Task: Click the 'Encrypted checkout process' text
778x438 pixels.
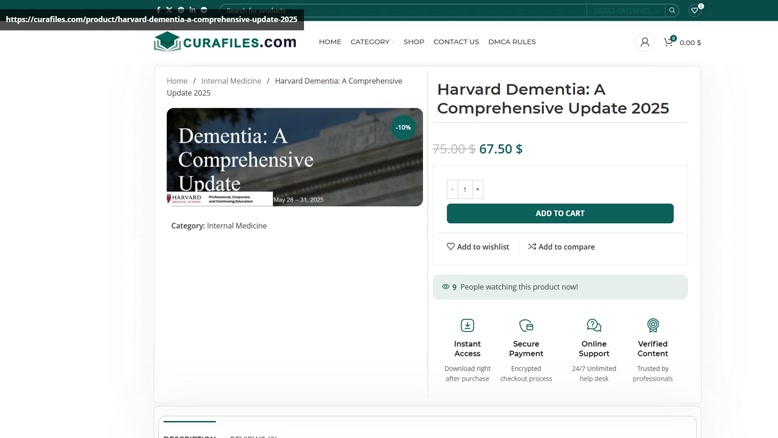Action: pos(526,374)
